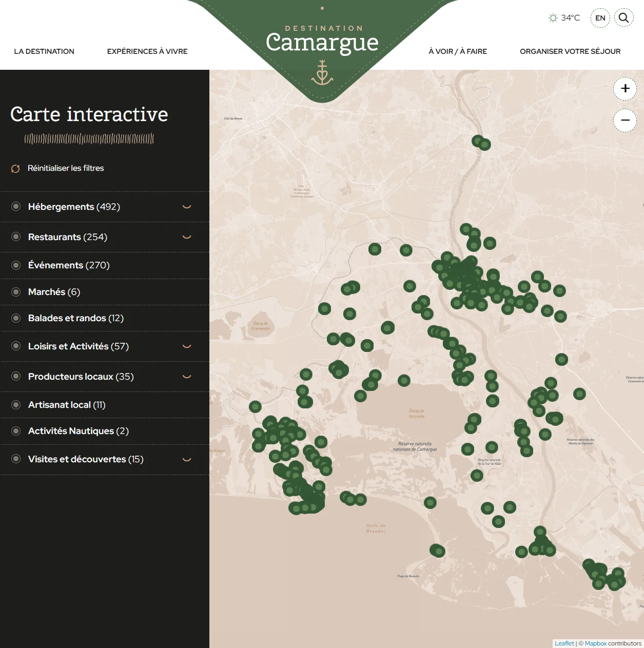Open the Leaflet attribution link

[x=564, y=643]
